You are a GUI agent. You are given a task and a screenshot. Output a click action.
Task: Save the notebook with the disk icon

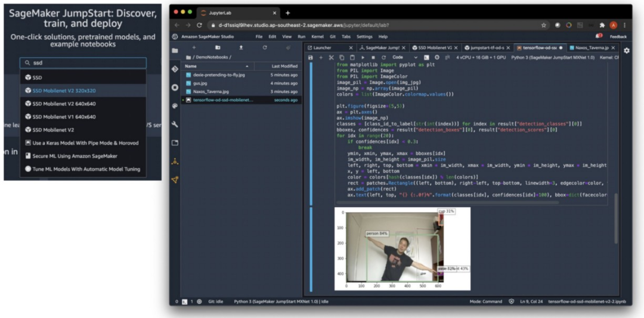[311, 57]
